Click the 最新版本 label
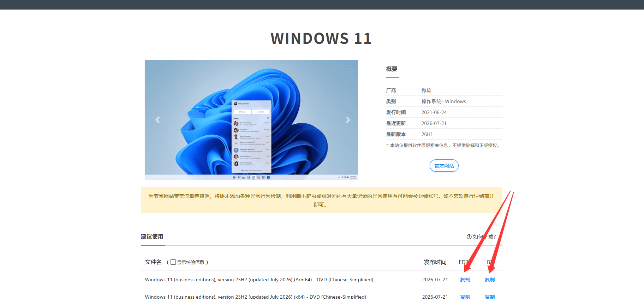The height and width of the screenshot is (299, 644). 396,134
